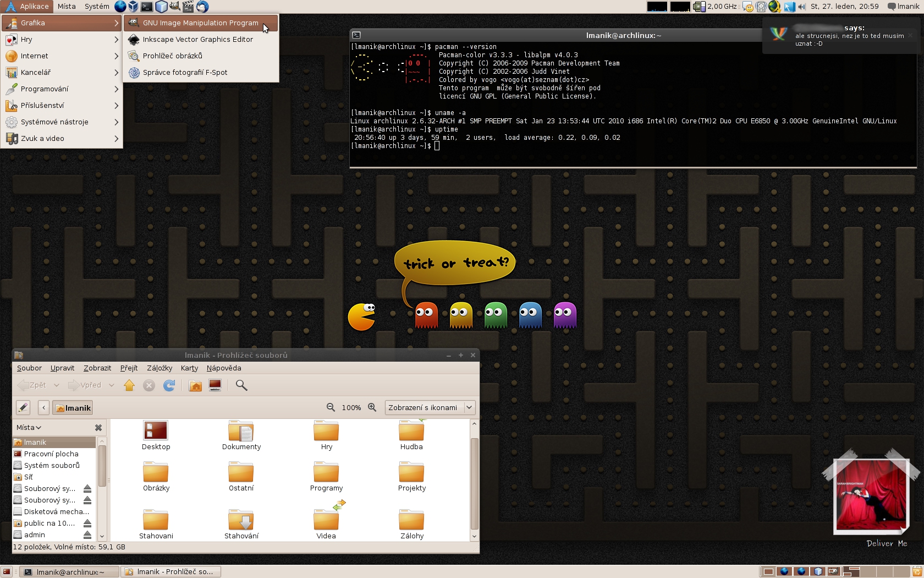Close the Místa side pane
The width and height of the screenshot is (924, 578).
[98, 428]
